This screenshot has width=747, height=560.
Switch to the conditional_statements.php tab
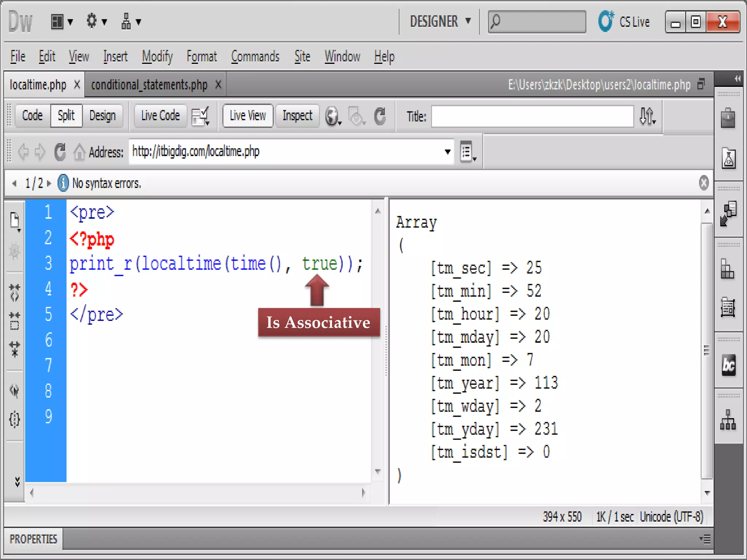point(149,85)
